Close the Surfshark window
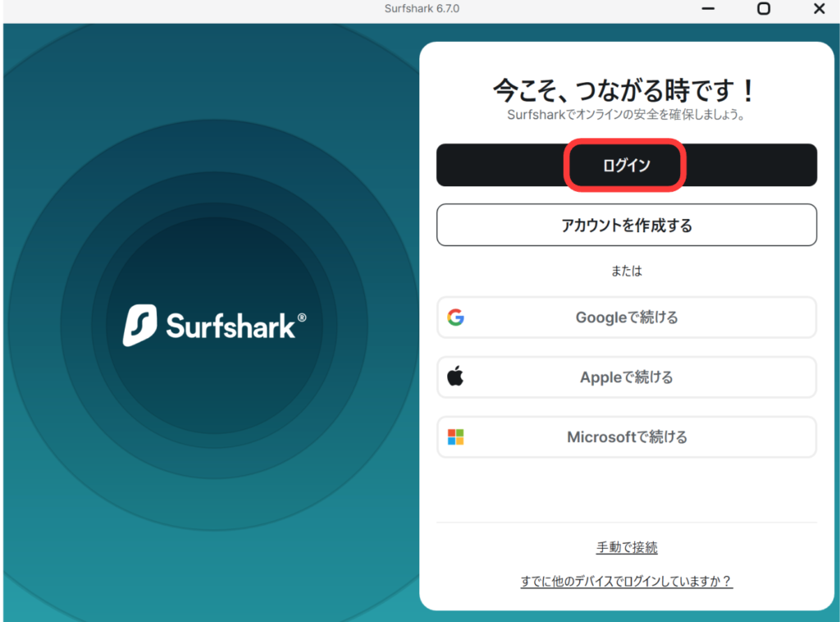The image size is (840, 622). point(819,9)
